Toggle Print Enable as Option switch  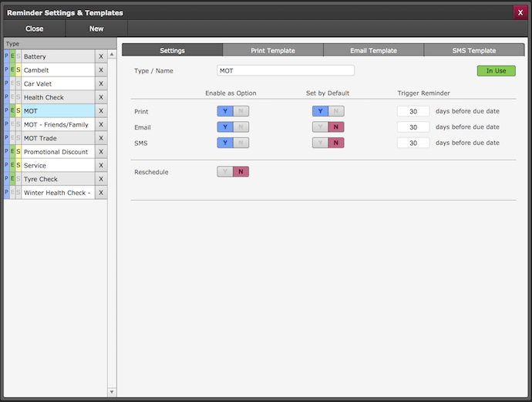point(233,111)
